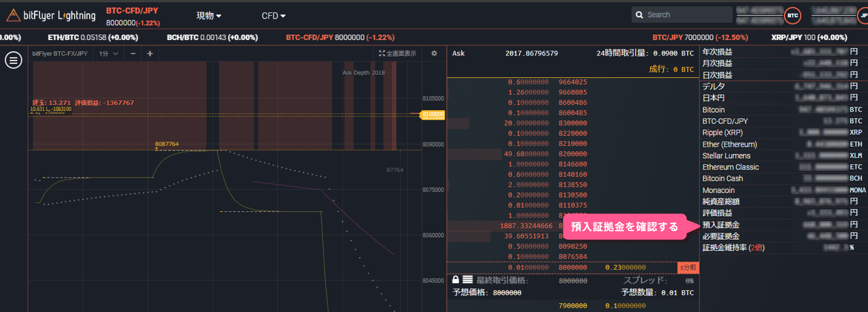Select 日次損益 balance row

(x=783, y=75)
